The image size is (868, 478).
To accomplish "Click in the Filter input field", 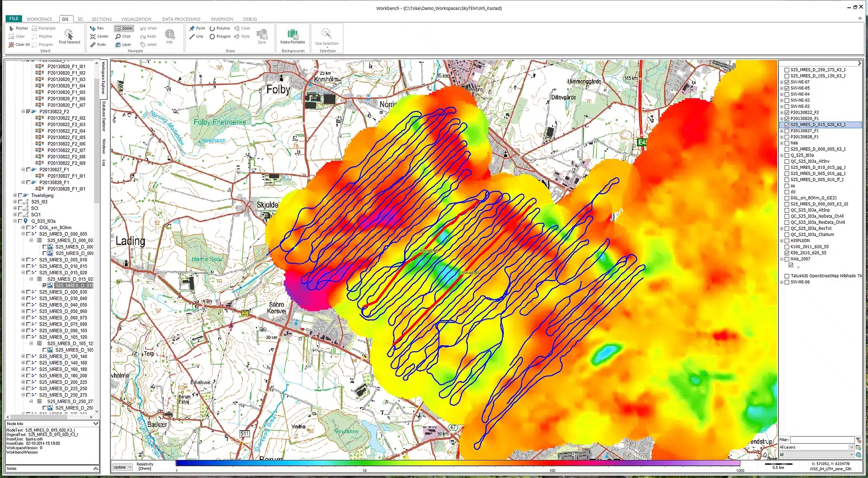I will tap(822, 440).
